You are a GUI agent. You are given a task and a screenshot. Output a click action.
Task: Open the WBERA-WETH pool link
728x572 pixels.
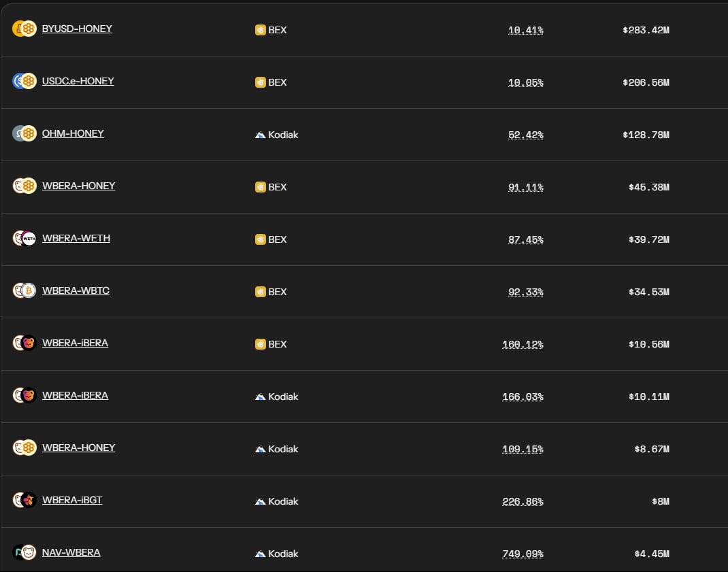76,238
